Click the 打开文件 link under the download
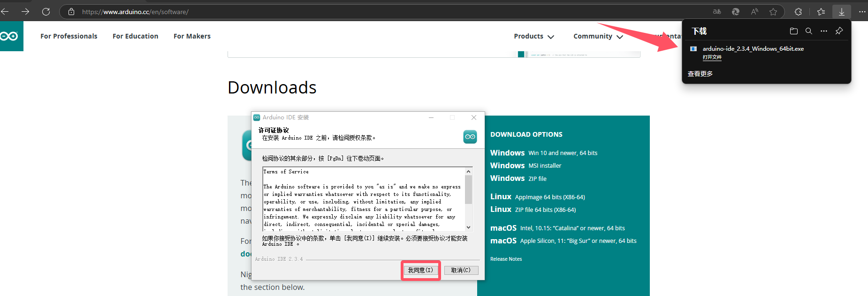Image resolution: width=868 pixels, height=296 pixels. click(712, 57)
